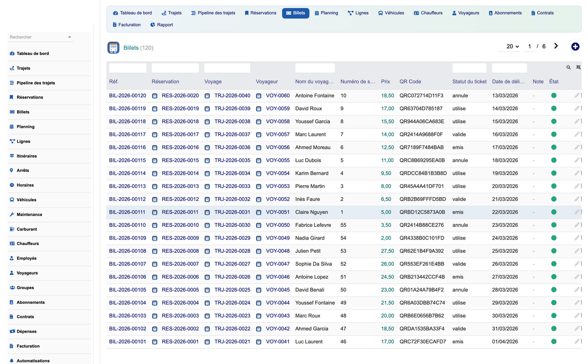588x364 pixels.
Task: Click the Réservations bookmark icon in top bar
Action: (x=246, y=13)
